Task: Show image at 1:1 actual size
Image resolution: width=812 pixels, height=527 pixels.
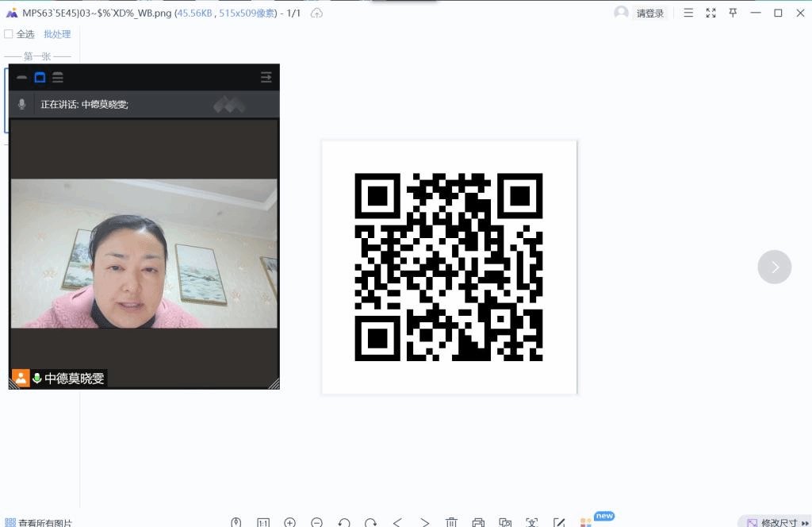Action: pos(263,522)
